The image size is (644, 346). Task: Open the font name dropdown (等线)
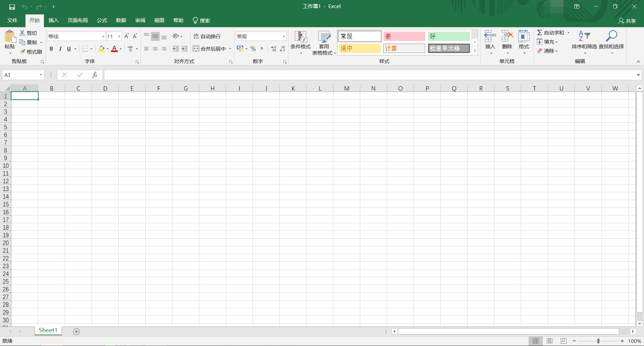pyautogui.click(x=103, y=36)
